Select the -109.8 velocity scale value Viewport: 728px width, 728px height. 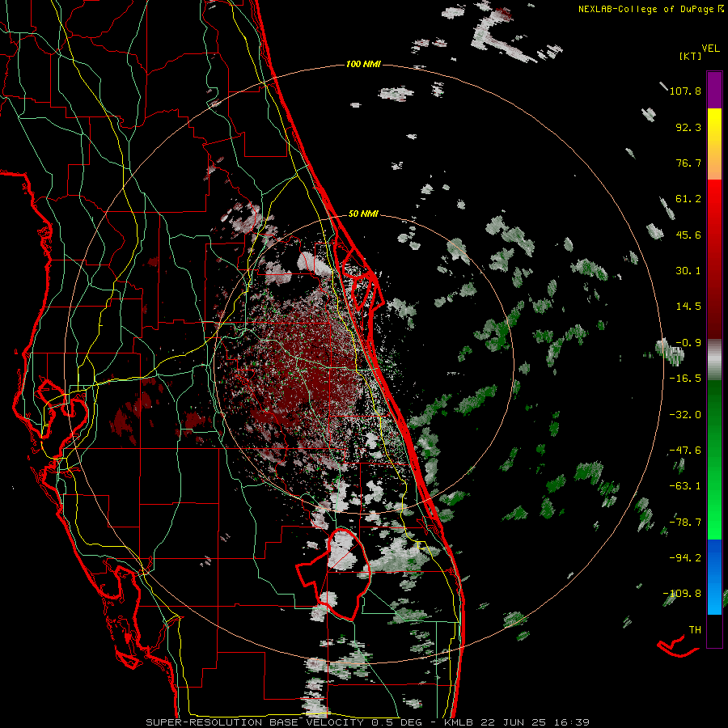click(x=682, y=594)
